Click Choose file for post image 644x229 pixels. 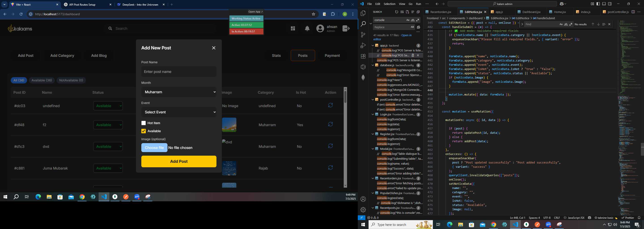click(x=154, y=148)
